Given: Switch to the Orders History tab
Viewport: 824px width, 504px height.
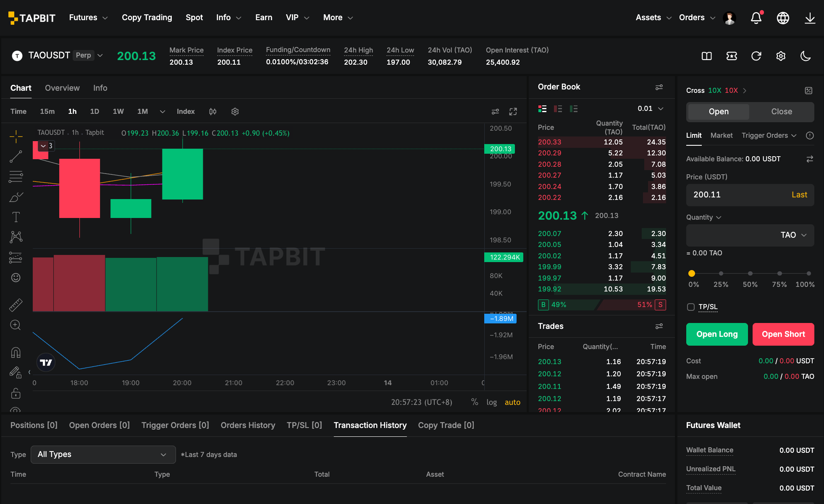Looking at the screenshot, I should [x=248, y=425].
